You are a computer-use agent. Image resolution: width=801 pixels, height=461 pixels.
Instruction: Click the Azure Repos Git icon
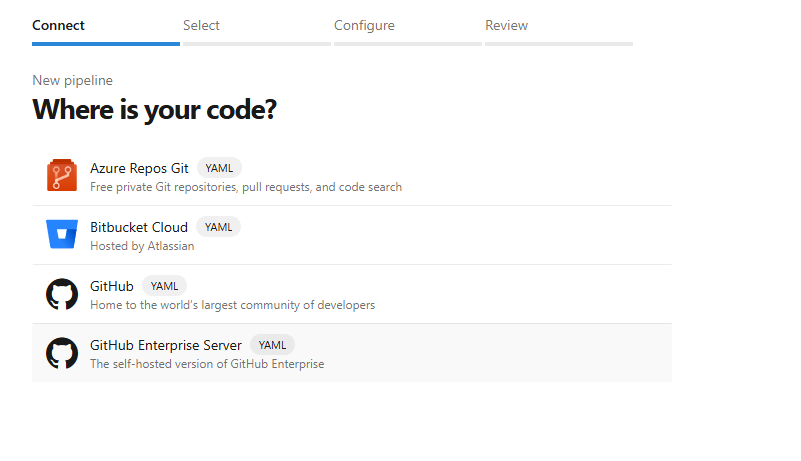point(62,175)
